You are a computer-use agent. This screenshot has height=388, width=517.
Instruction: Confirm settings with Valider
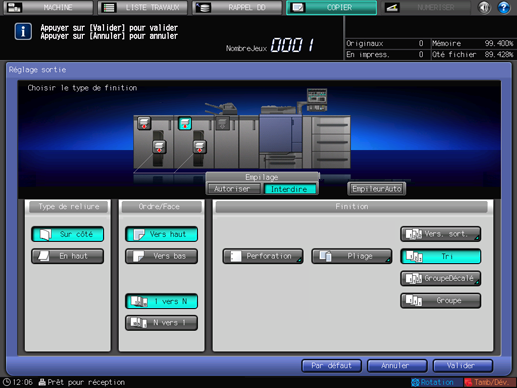point(462,366)
